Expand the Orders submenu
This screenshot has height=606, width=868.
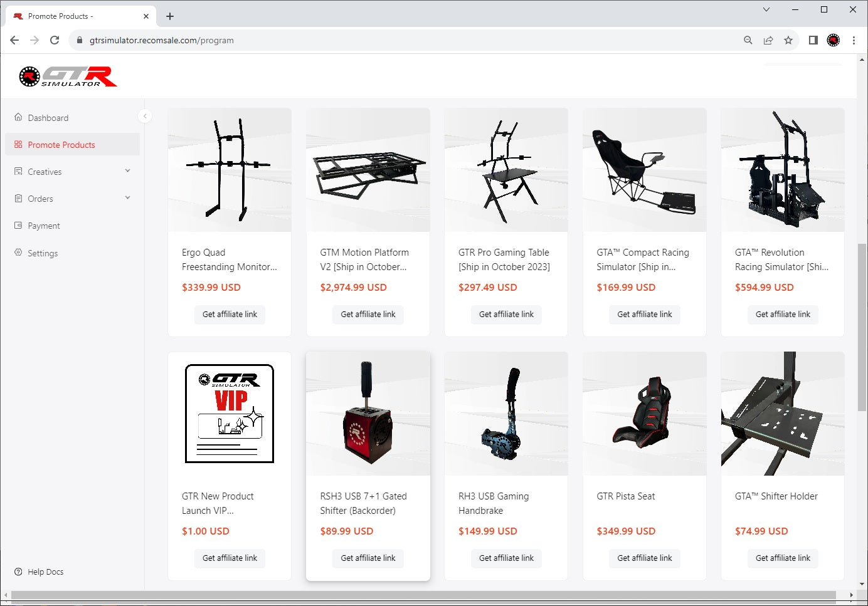[127, 198]
